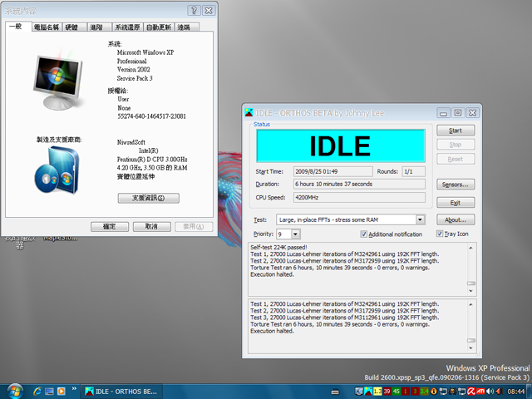Click the K keyboard tray icon
532x399 pixels.
359,392
